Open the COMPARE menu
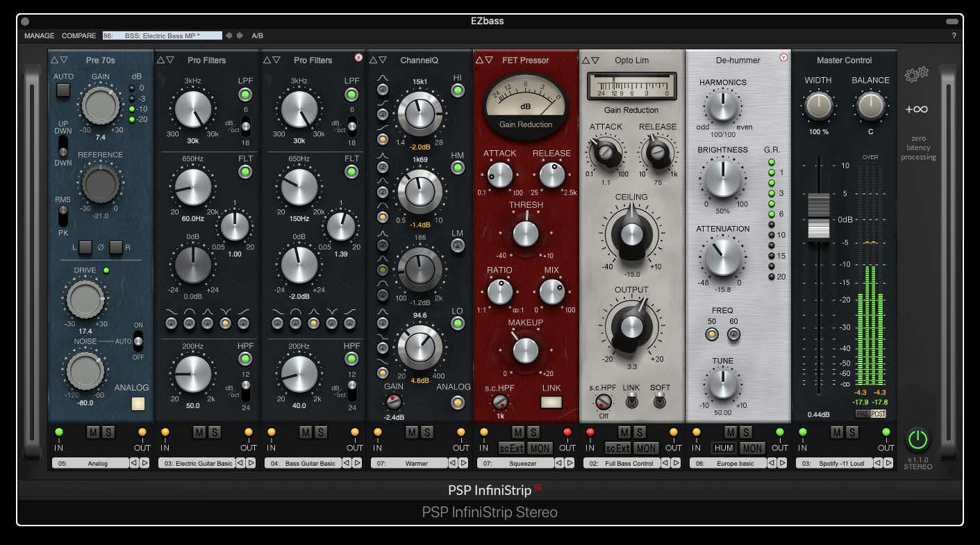This screenshot has height=545, width=980. click(x=79, y=35)
